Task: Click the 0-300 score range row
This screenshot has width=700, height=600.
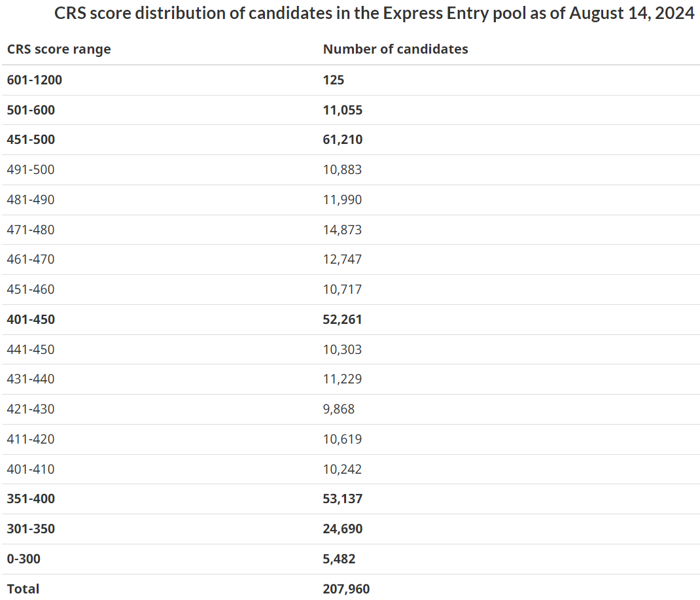Action: [351, 559]
